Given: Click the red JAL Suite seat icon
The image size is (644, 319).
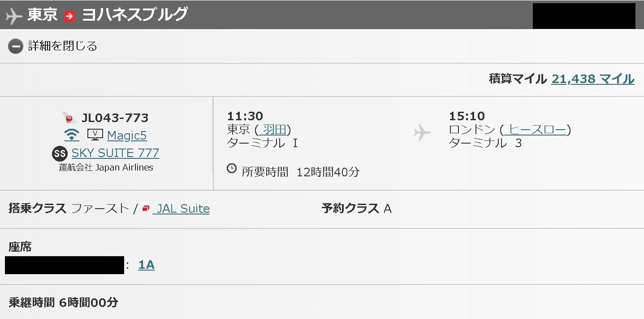Looking at the screenshot, I should (146, 208).
